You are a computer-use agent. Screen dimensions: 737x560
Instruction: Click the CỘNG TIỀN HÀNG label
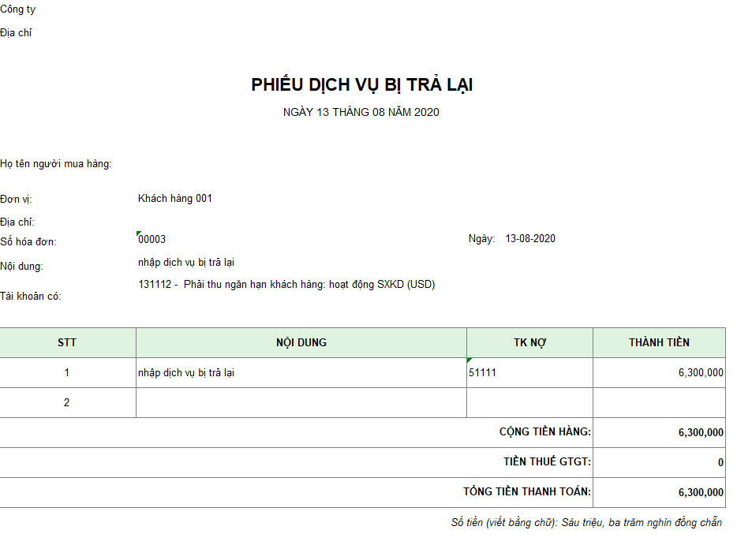tap(545, 432)
